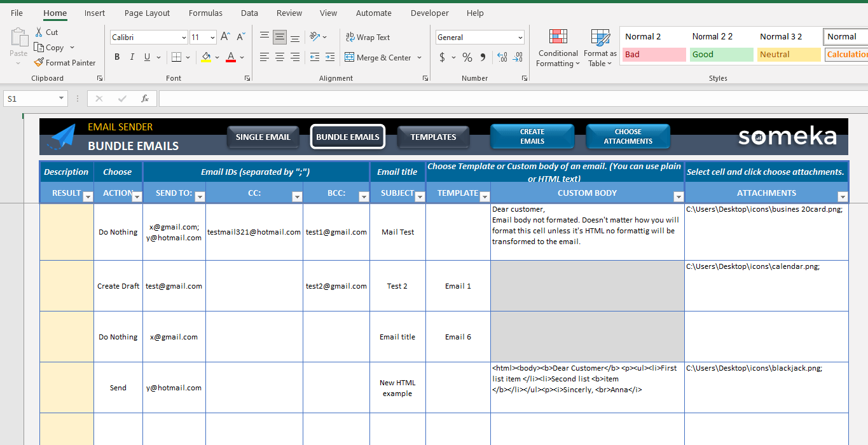
Task: Switch to the Formulas ribbon tab
Action: pyautogui.click(x=205, y=13)
